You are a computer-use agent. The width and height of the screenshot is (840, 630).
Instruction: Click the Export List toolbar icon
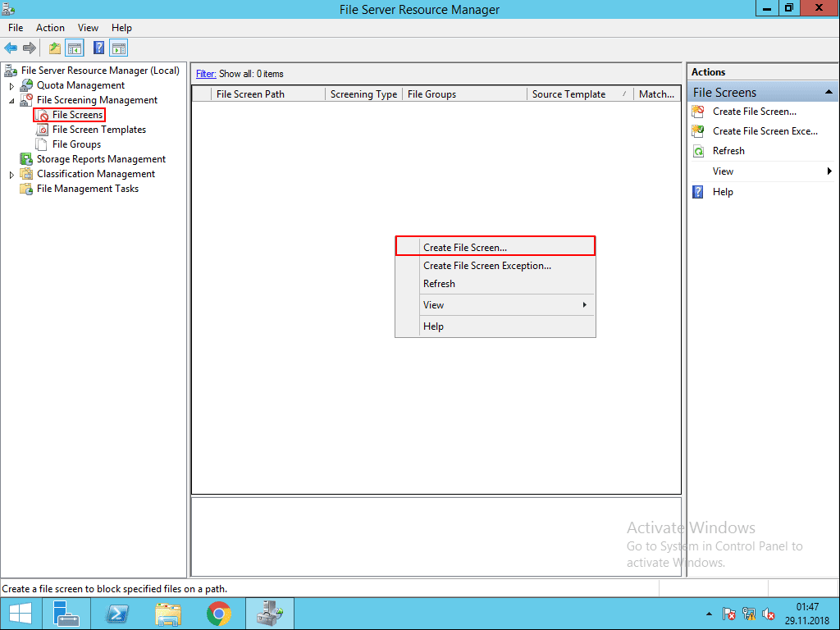54,48
